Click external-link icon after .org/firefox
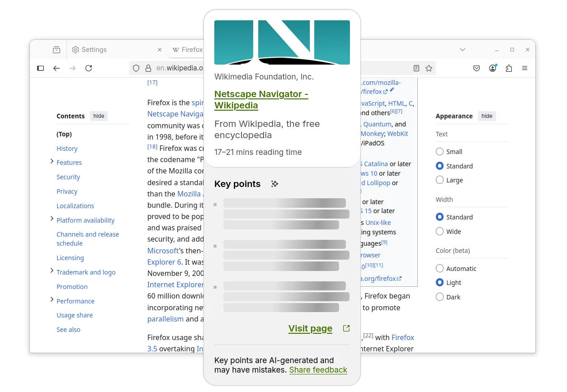Viewport: 567px width, 392px height. 399,279
